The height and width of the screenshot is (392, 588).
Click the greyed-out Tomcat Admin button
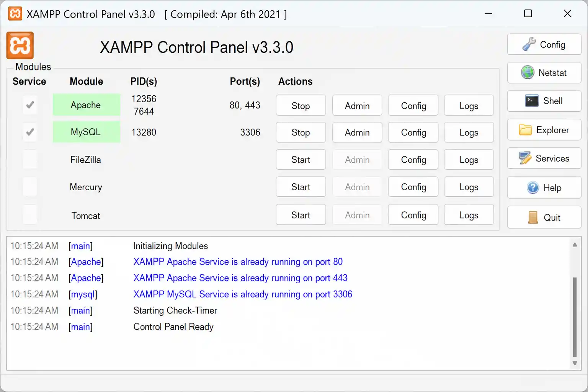[x=357, y=215]
